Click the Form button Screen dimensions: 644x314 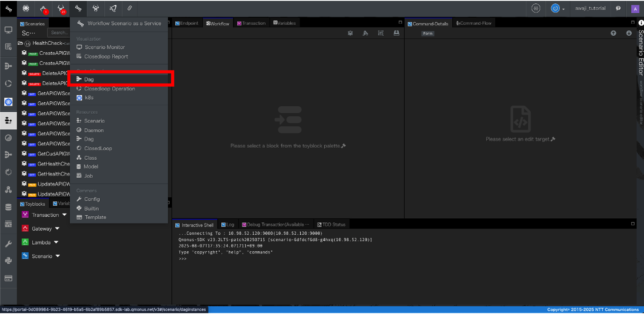[x=428, y=34]
